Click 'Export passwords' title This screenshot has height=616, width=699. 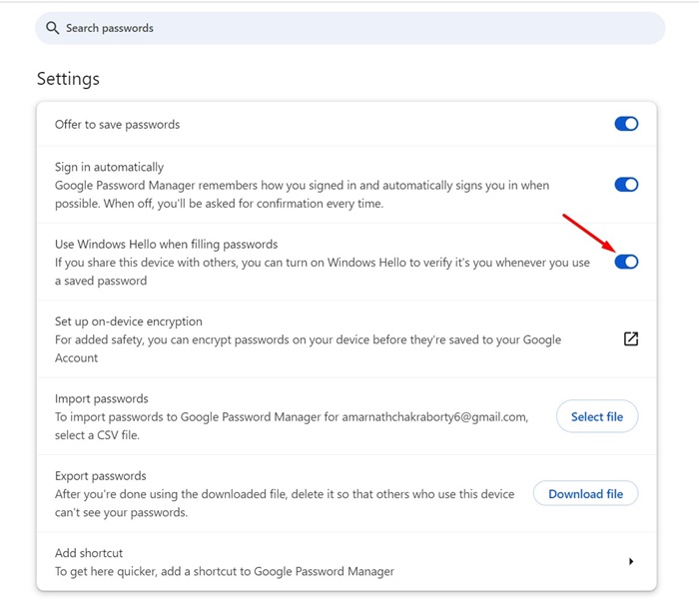[100, 475]
